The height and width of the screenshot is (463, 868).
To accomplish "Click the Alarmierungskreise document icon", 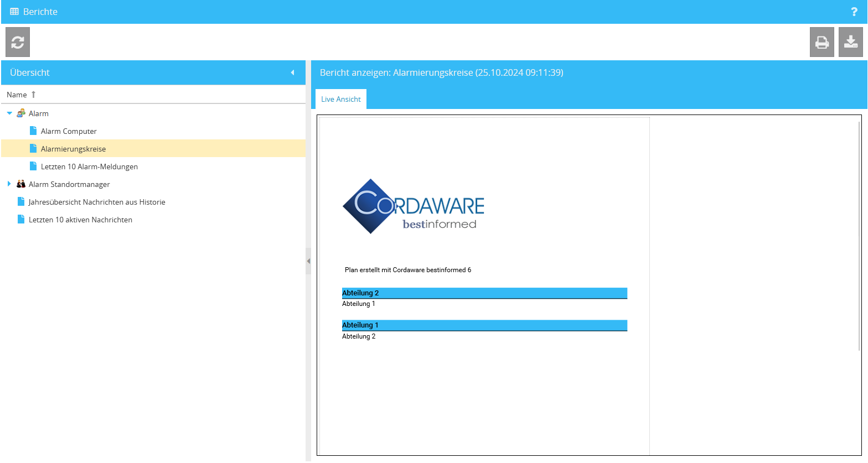I will point(33,148).
